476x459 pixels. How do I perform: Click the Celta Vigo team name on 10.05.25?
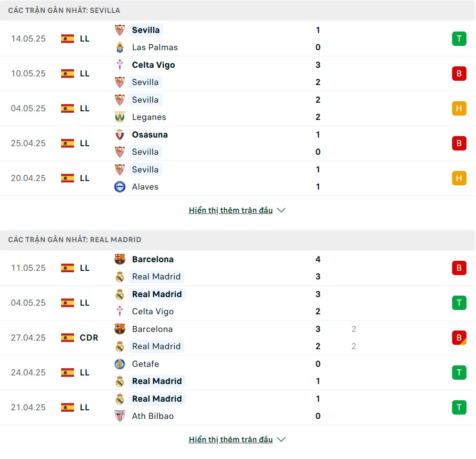tap(153, 65)
